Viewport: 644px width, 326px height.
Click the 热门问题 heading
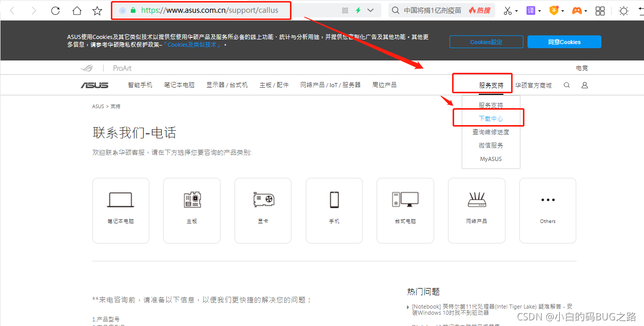tap(423, 292)
